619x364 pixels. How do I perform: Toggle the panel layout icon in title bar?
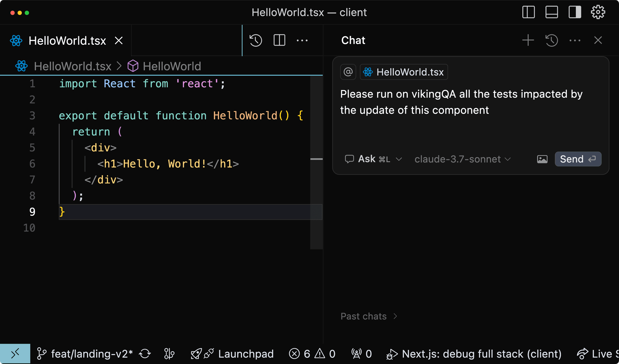(551, 12)
